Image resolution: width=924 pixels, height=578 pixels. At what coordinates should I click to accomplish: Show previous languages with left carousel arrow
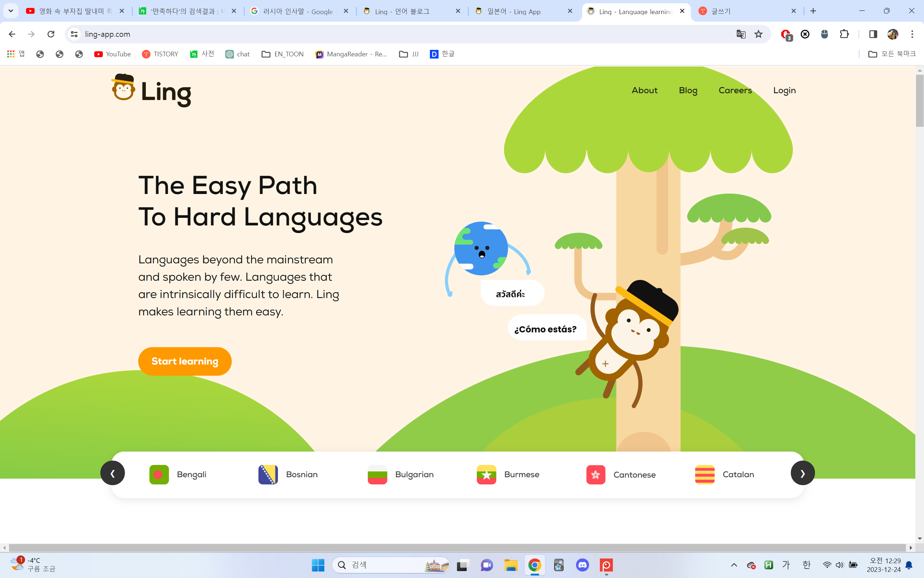[113, 473]
